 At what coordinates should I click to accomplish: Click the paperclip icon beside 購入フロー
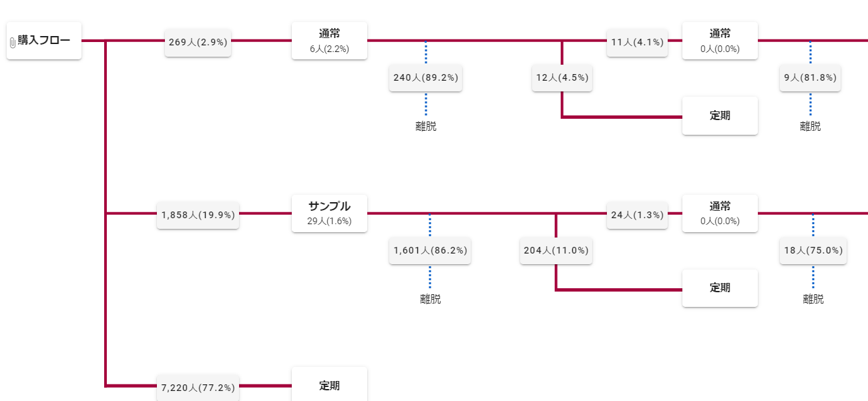tap(13, 42)
